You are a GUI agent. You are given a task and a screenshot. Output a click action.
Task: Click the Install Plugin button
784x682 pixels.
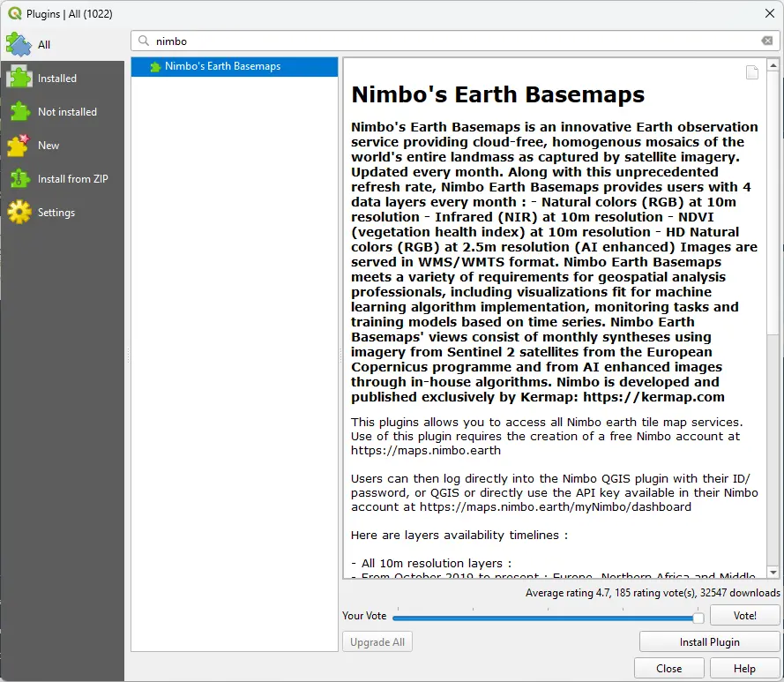[710, 642]
